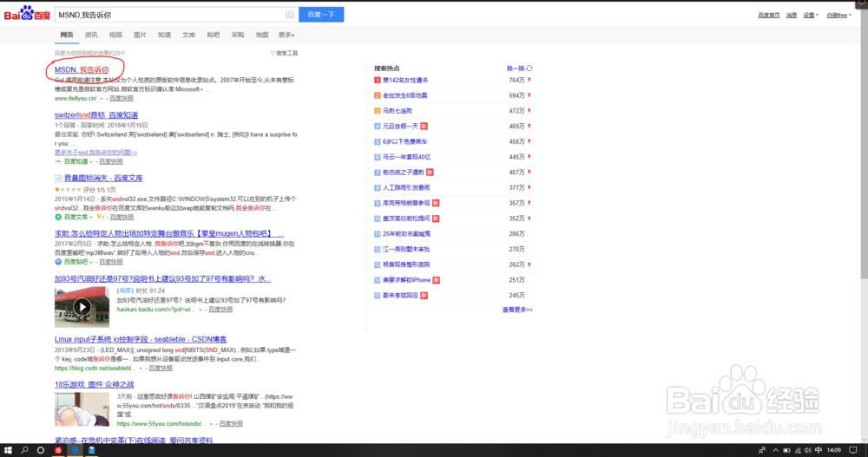Click the red app icon on taskbar
This screenshot has width=868, height=457.
58,450
